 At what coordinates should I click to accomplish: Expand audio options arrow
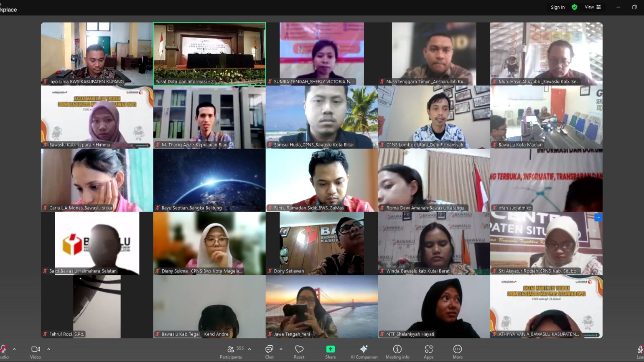click(14, 349)
